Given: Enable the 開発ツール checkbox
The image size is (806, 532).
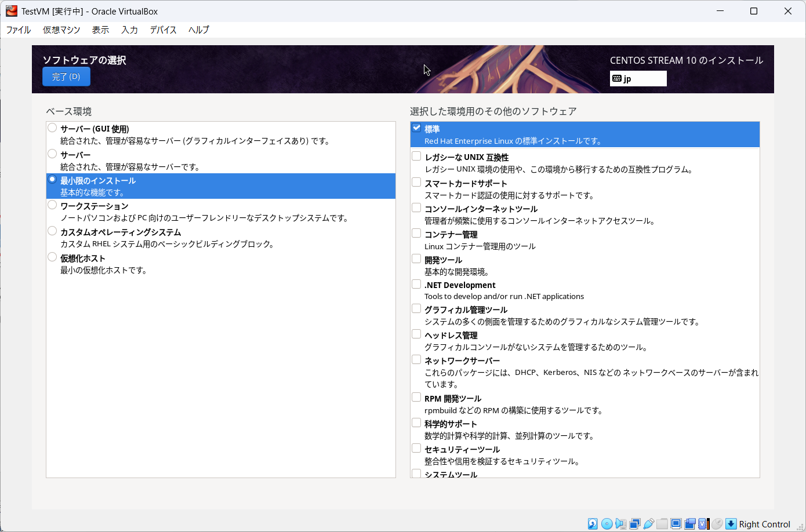Looking at the screenshot, I should coord(416,259).
